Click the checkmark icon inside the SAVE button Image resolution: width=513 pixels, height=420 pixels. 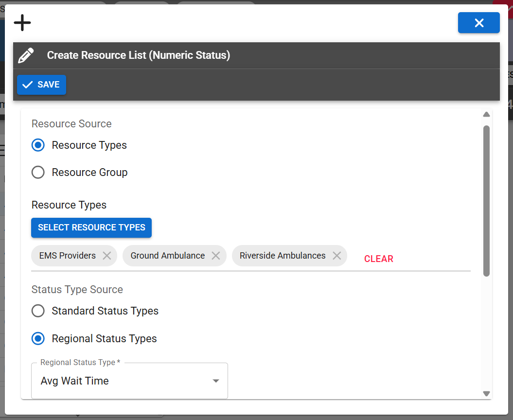point(28,85)
